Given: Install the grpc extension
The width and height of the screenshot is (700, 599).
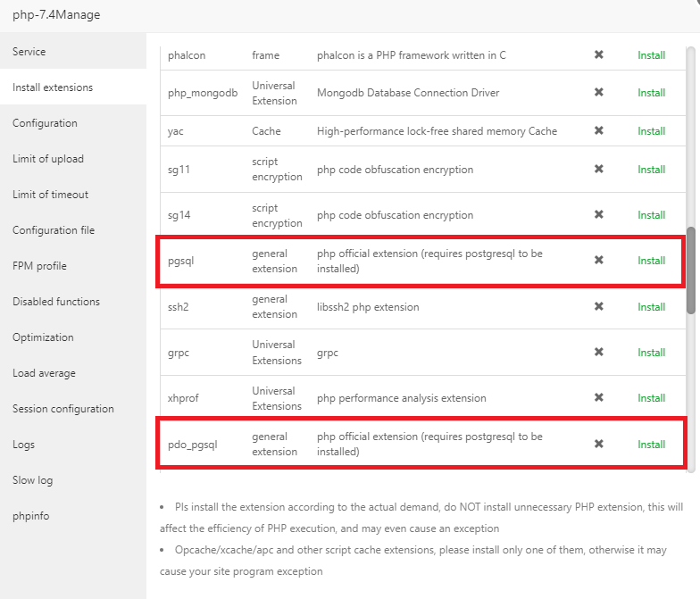Looking at the screenshot, I should pos(651,353).
